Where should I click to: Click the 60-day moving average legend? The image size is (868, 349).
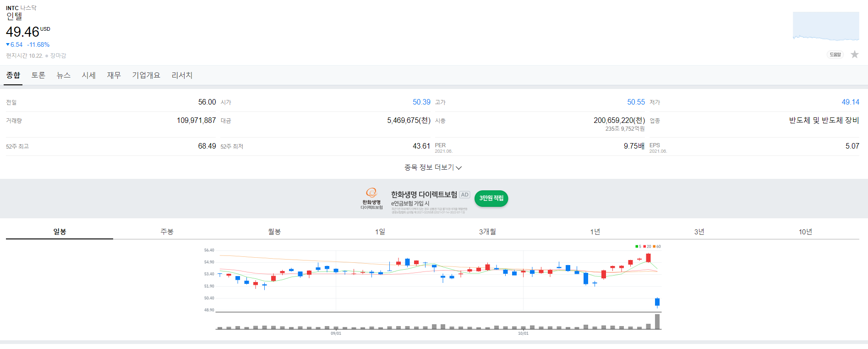657,246
